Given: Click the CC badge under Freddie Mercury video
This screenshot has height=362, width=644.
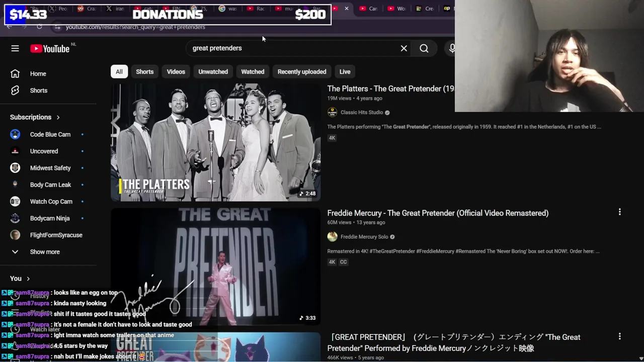Looking at the screenshot, I should (343, 262).
